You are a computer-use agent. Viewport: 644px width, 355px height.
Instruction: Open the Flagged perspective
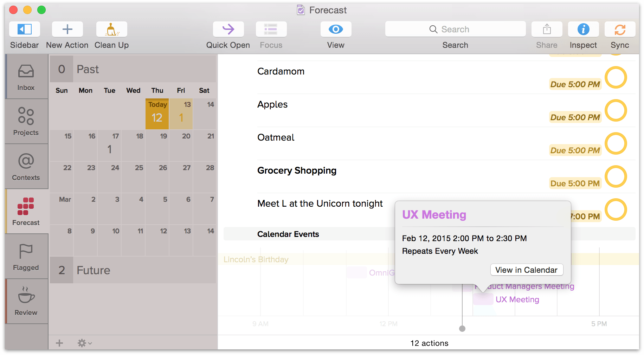(27, 257)
